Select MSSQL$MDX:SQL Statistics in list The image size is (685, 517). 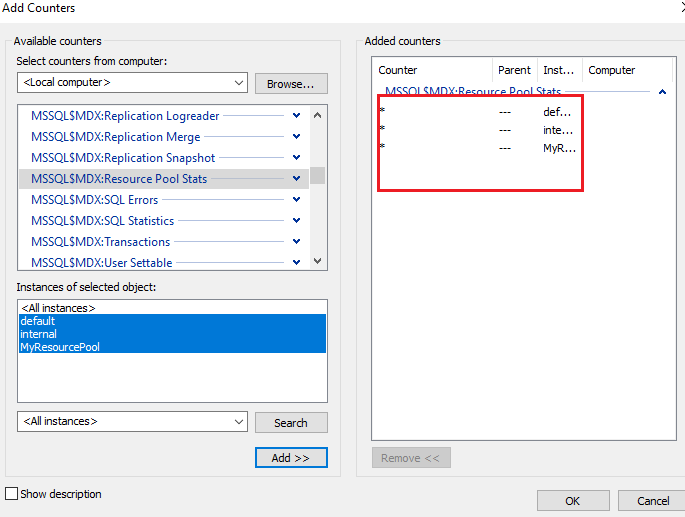[103, 221]
